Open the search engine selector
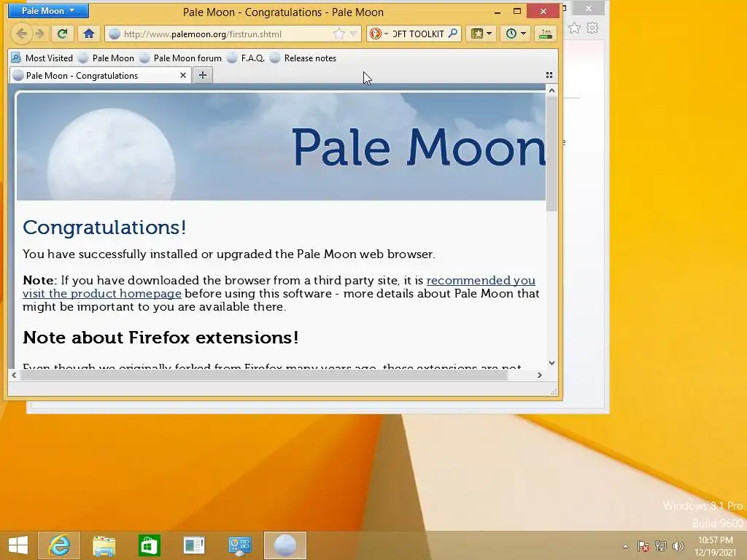Image resolution: width=747 pixels, height=560 pixels. coord(379,34)
